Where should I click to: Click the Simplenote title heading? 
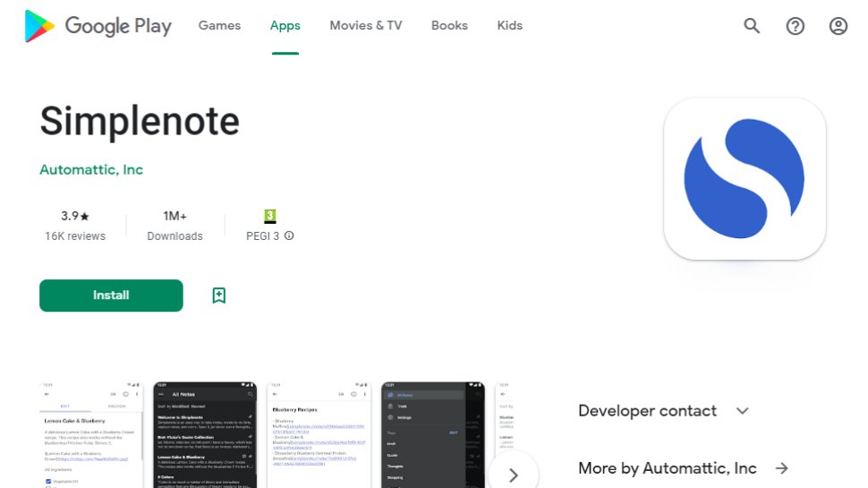tap(140, 121)
